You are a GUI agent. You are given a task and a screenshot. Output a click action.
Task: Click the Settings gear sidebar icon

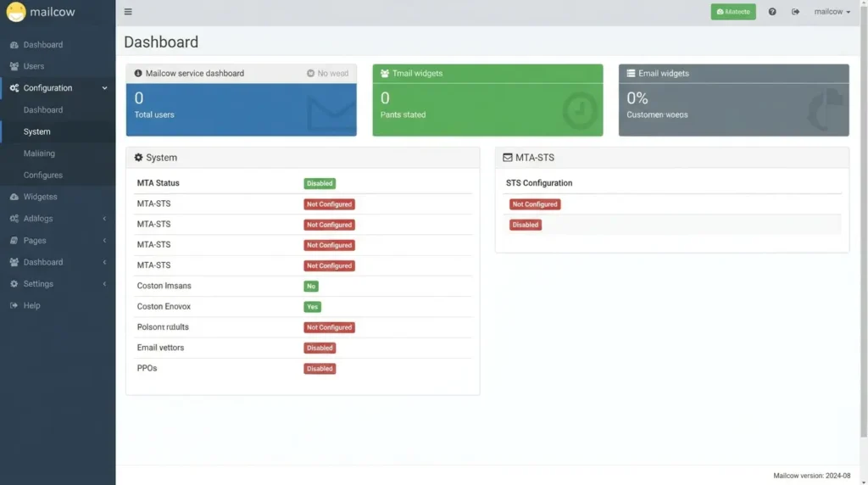[14, 283]
